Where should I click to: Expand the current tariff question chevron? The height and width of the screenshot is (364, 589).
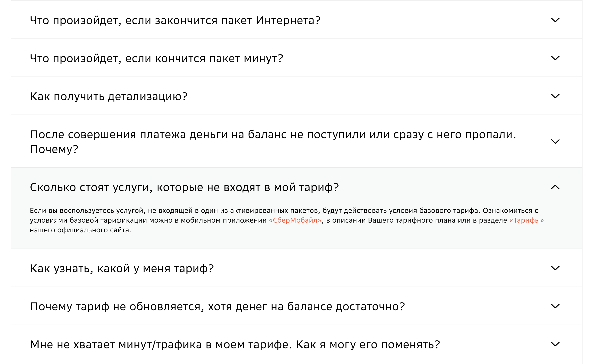click(556, 268)
